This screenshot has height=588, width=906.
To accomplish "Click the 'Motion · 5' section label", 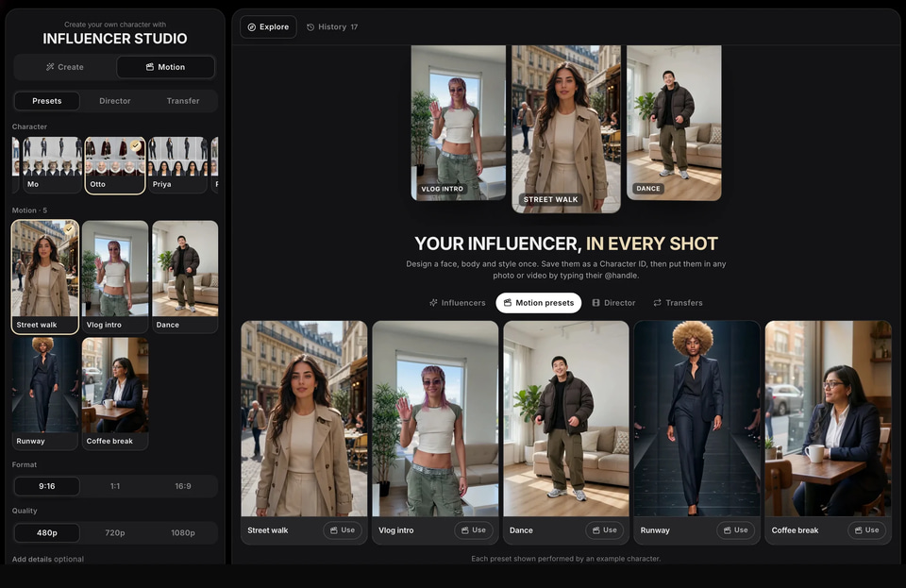I will tap(29, 210).
